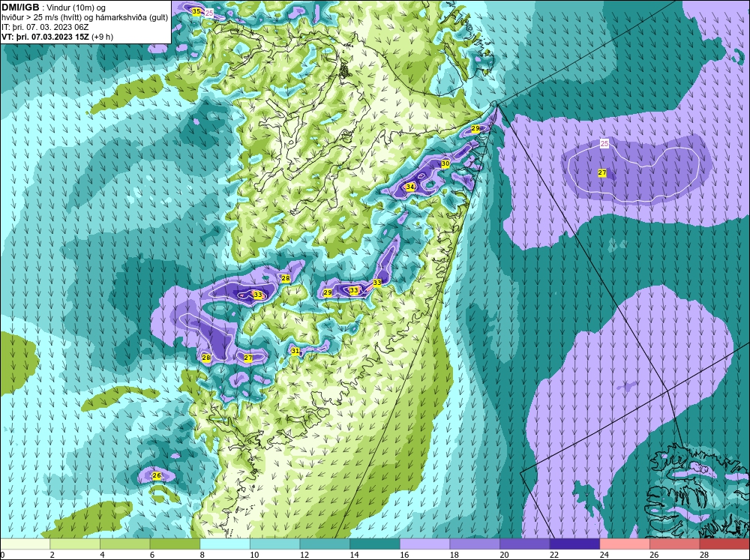Click the legend tick label "22"
The image size is (750, 560).
tap(554, 555)
